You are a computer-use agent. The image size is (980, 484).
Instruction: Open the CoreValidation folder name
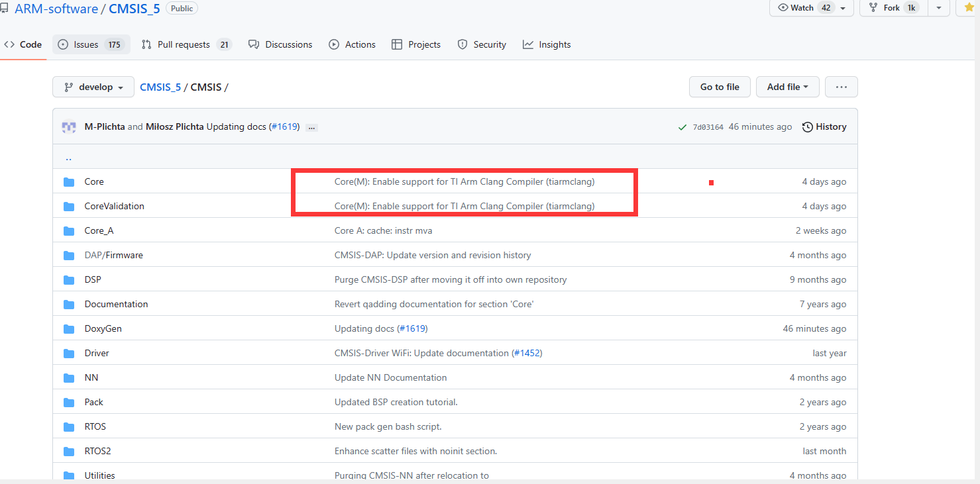click(x=115, y=207)
